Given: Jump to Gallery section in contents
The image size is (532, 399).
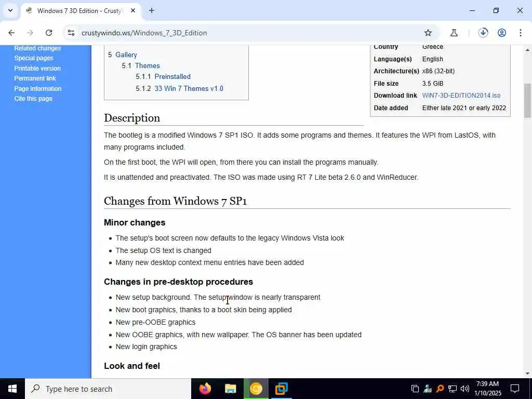Looking at the screenshot, I should pyautogui.click(x=126, y=55).
